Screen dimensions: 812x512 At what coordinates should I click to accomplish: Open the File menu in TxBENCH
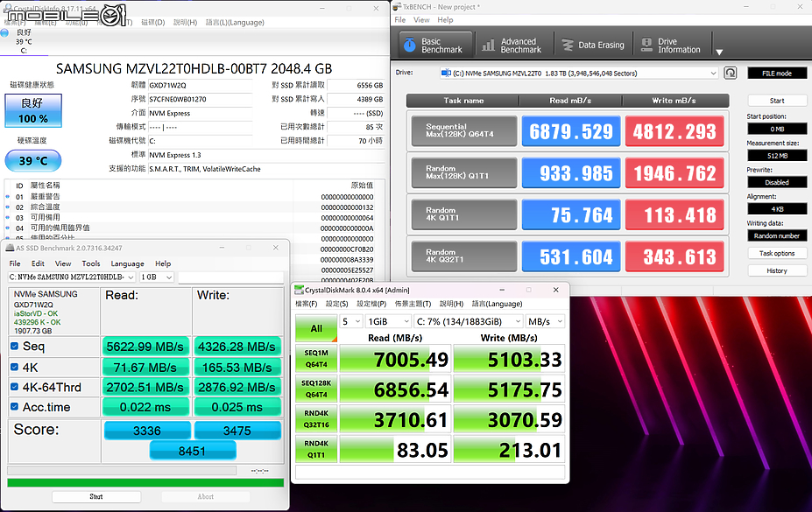coord(400,19)
